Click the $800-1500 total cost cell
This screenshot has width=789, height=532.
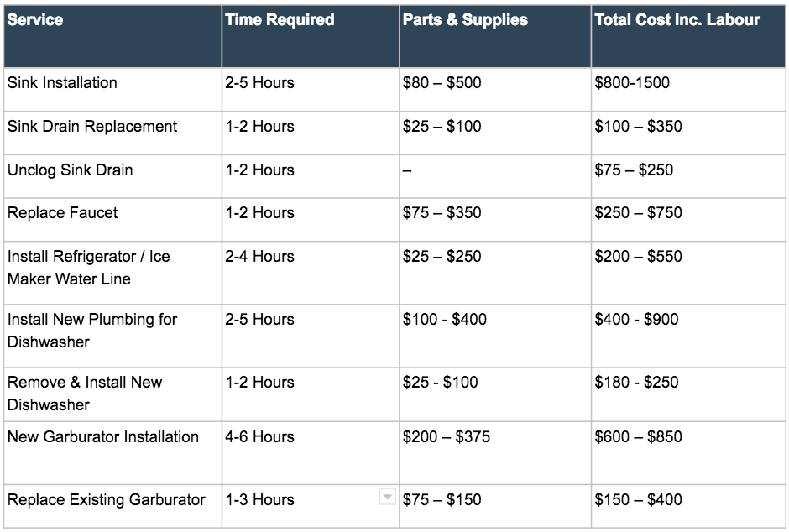pos(688,90)
